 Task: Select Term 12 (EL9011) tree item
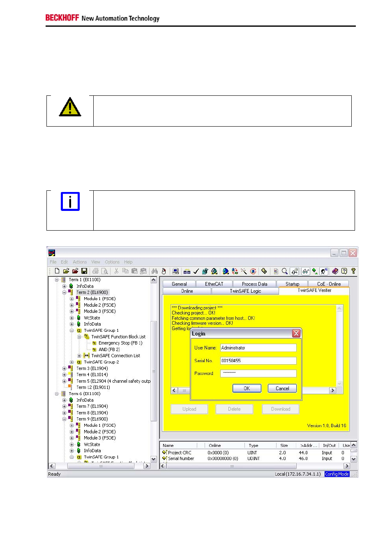pos(93,387)
